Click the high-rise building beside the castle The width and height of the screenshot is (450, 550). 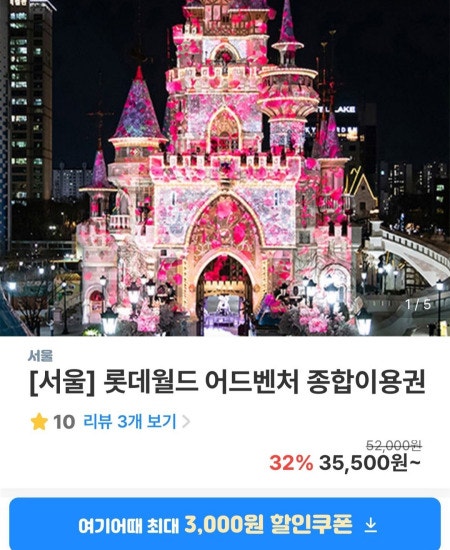coord(26,105)
